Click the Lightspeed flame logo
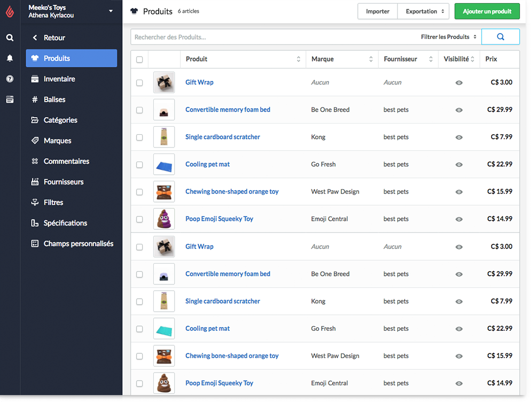Viewport: 532px width, 402px height. click(x=10, y=12)
